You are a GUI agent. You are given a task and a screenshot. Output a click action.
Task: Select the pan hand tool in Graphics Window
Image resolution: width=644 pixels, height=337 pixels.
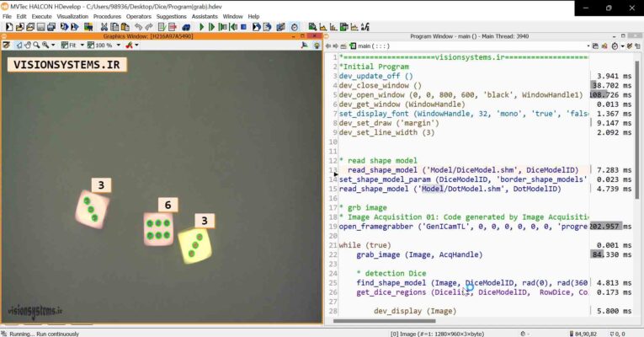(29, 45)
